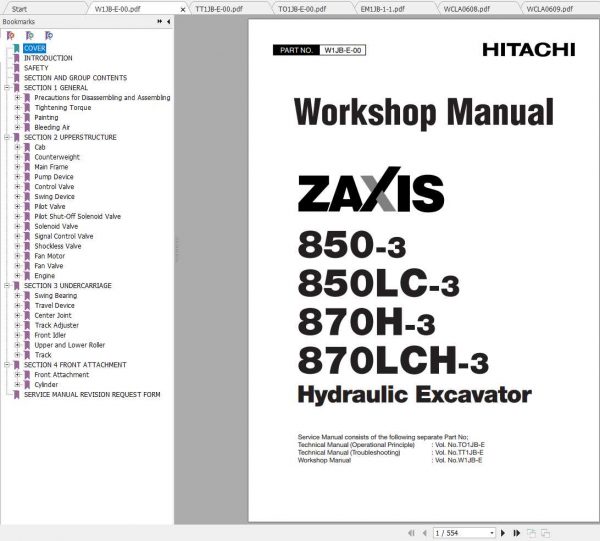600x541 pixels.
Task: Open Pilot Shut-Off Solenoid Valve bookmark
Action: click(x=78, y=216)
